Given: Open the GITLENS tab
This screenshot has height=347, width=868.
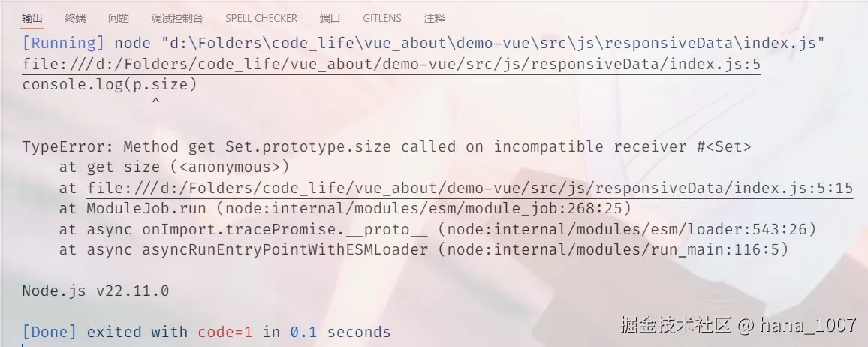Looking at the screenshot, I should coord(381,18).
